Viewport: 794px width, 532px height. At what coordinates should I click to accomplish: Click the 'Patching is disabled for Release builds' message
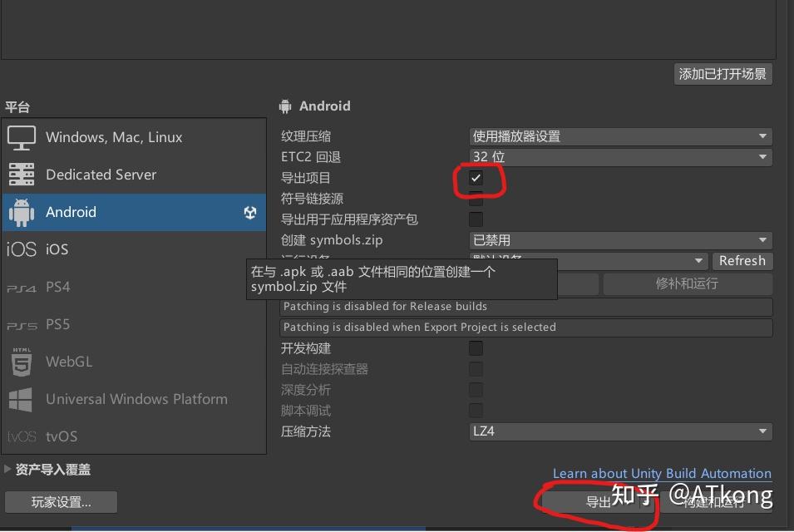[x=526, y=307]
